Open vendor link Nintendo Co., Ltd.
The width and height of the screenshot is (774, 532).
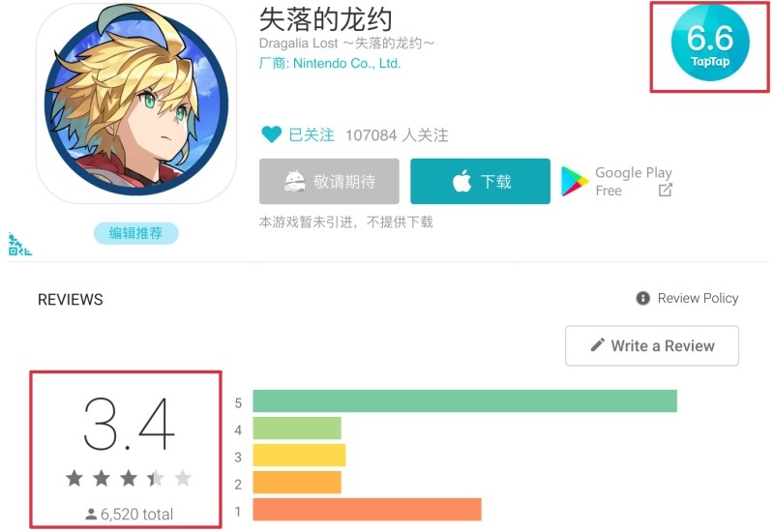coord(330,64)
